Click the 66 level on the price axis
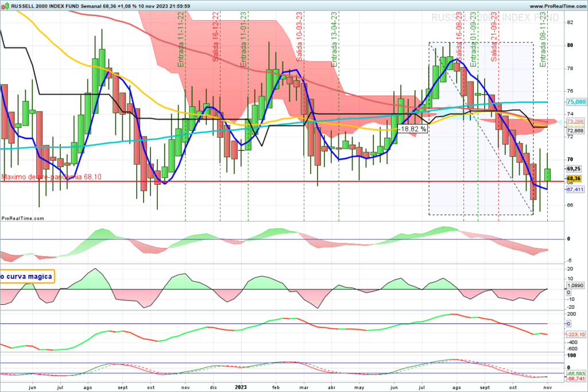Viewport: 588px width, 392px height. coord(570,205)
